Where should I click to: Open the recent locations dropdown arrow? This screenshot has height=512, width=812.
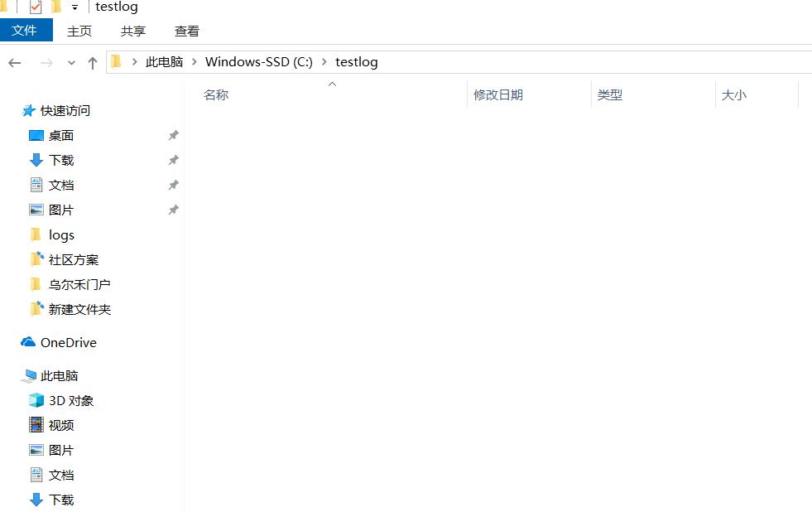coord(71,63)
